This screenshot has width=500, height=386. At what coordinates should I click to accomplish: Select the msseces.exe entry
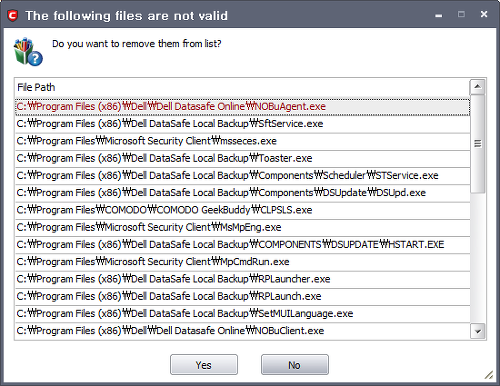tap(242, 141)
